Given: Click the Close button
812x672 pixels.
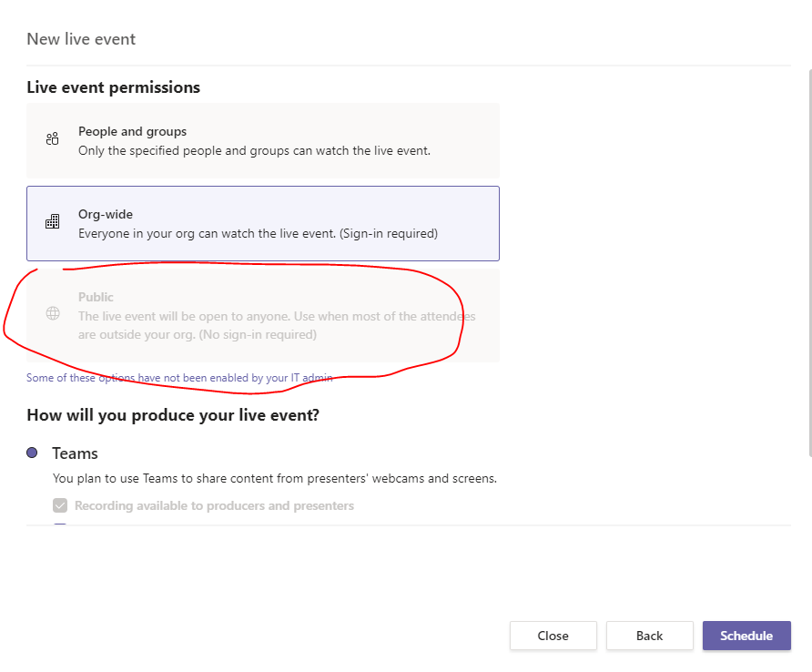Looking at the screenshot, I should pos(553,636).
